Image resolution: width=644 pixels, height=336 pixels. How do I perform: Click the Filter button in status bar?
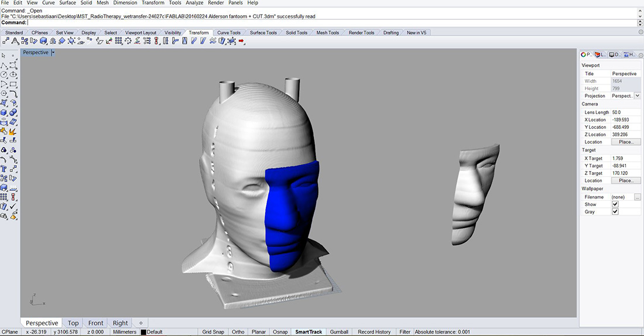(x=405, y=332)
